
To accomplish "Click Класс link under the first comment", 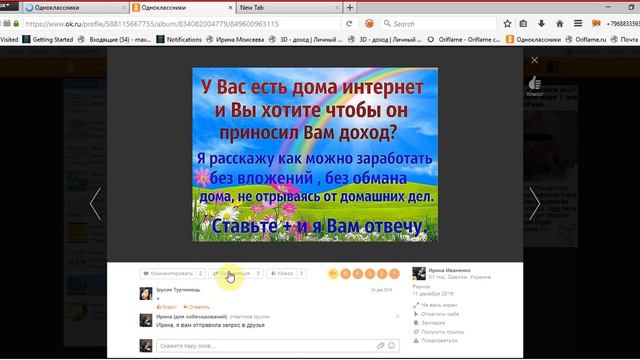I will point(167,307).
